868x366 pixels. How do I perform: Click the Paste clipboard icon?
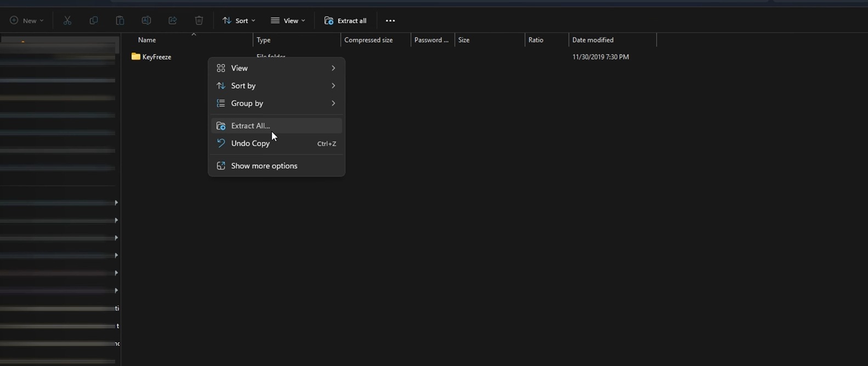click(120, 21)
